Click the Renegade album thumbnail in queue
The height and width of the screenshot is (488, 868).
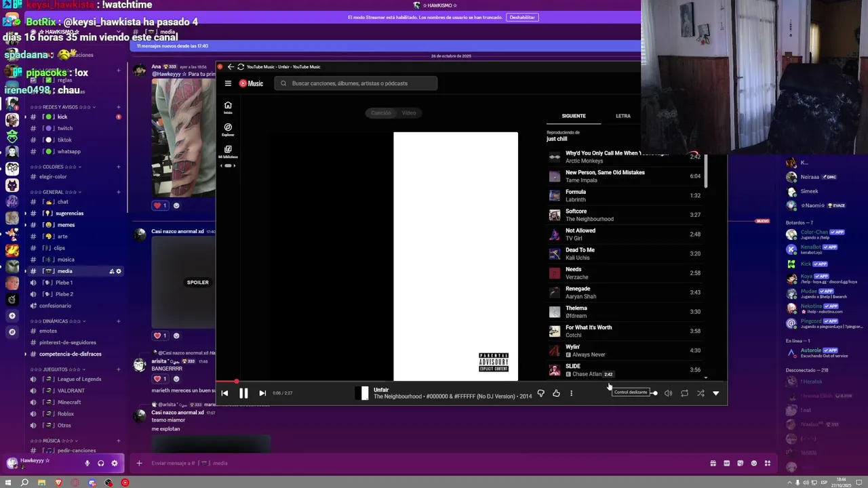pyautogui.click(x=555, y=293)
